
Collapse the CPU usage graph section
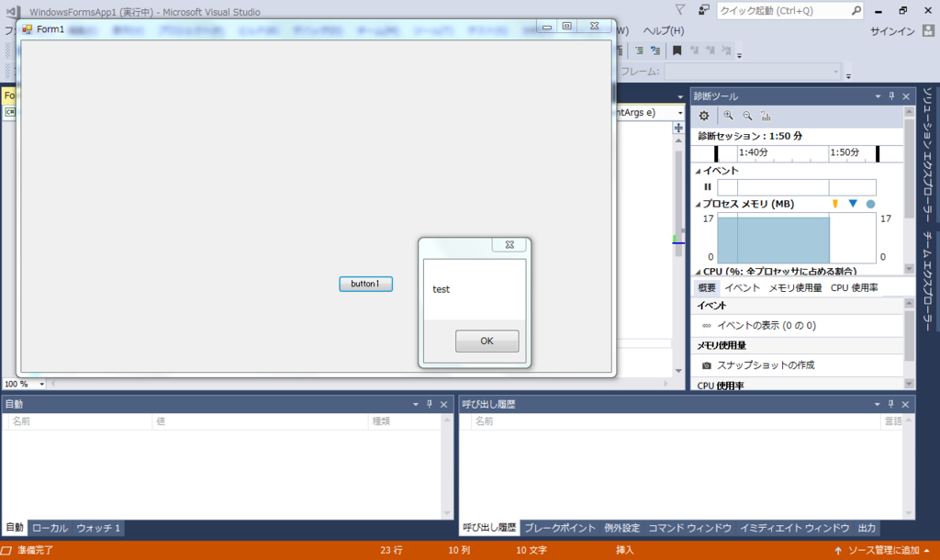point(698,272)
